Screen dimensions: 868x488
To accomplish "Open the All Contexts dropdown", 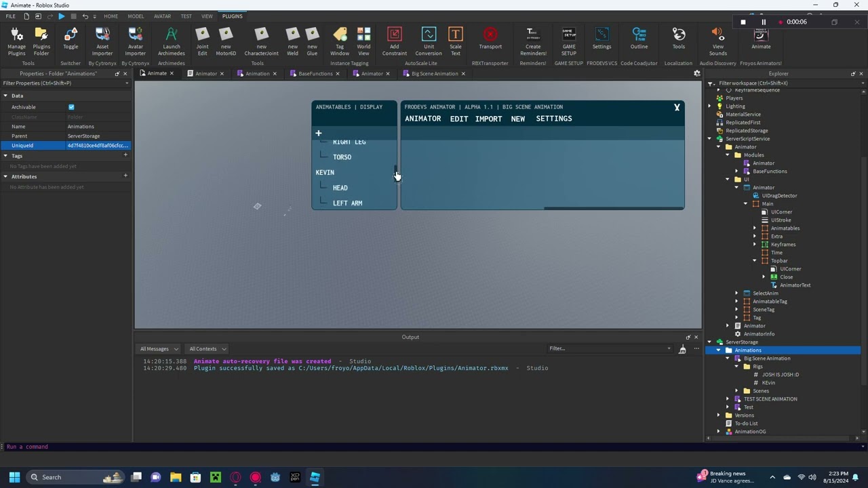I will point(208,349).
